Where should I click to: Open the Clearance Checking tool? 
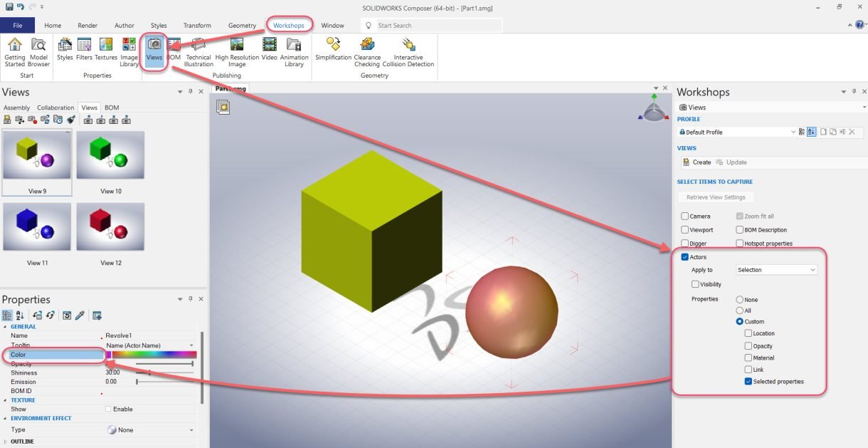(367, 52)
